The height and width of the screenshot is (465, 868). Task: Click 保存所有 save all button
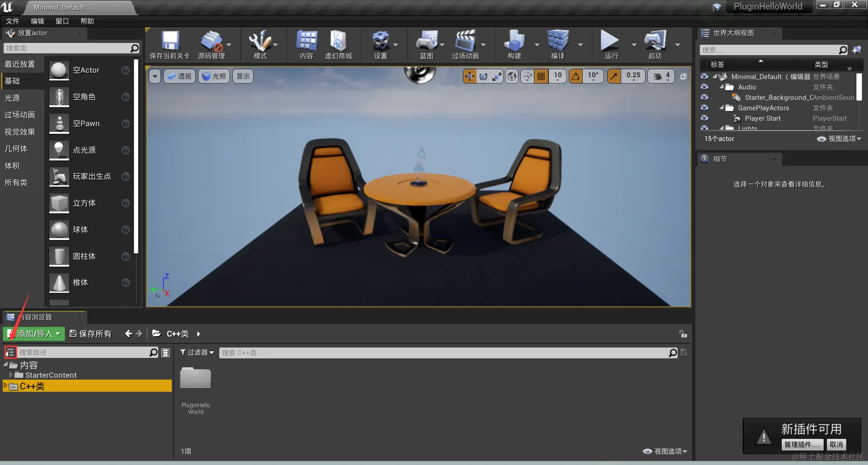point(90,334)
